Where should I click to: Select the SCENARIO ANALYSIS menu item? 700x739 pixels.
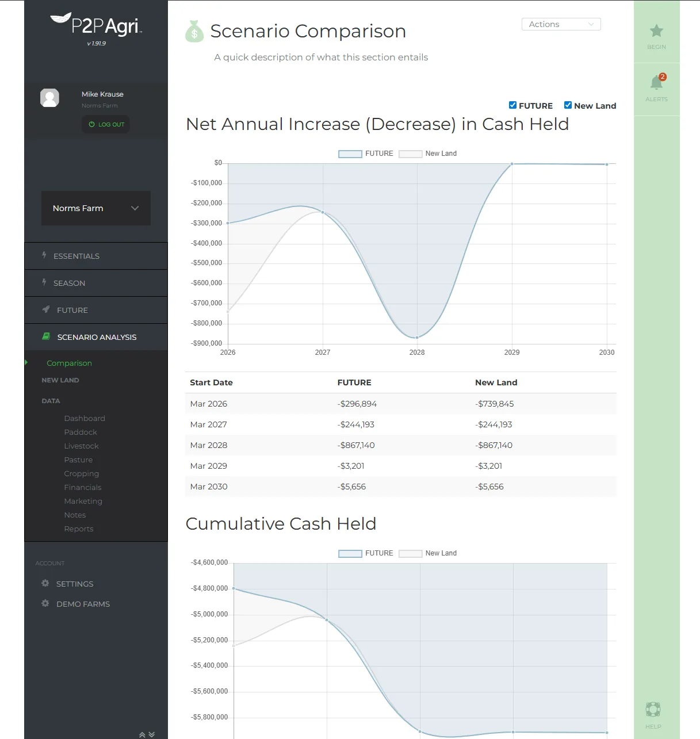tap(96, 337)
